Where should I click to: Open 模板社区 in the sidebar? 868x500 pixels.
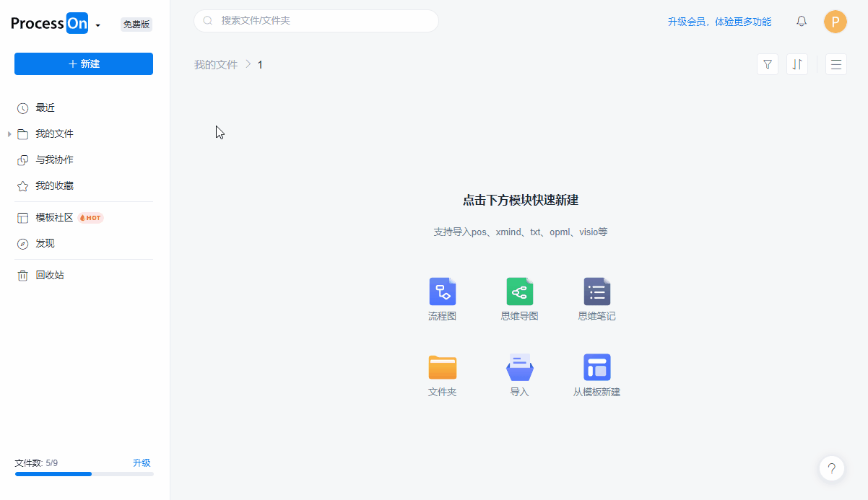pos(54,216)
